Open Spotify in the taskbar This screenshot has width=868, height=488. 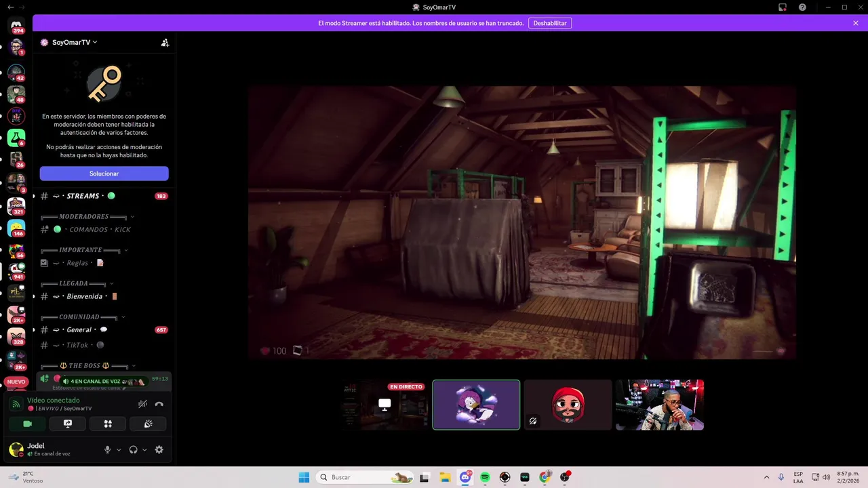pyautogui.click(x=485, y=477)
